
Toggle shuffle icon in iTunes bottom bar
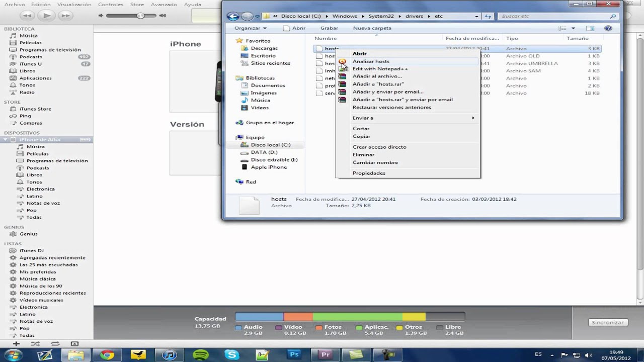35,344
